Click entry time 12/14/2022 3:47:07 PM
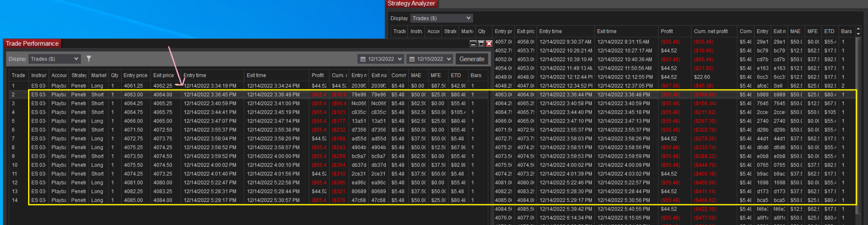This screenshot has height=225, width=868. click(x=210, y=121)
